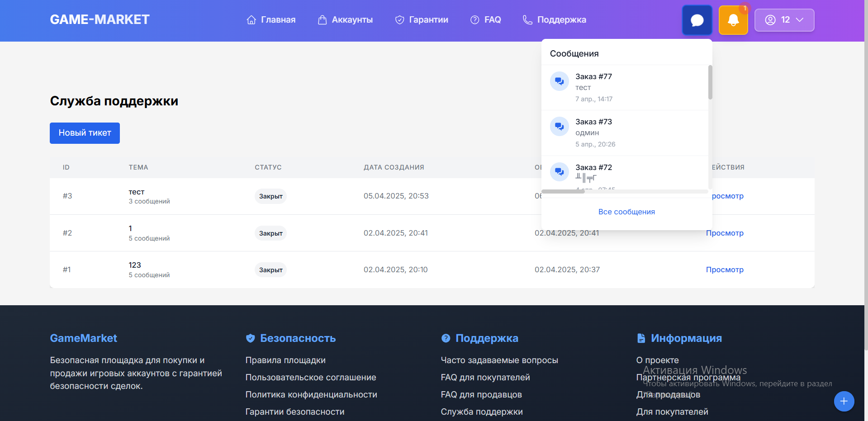868x421 pixels.
Task: Click the Закрыт status badge for ticket #1
Action: click(x=270, y=270)
